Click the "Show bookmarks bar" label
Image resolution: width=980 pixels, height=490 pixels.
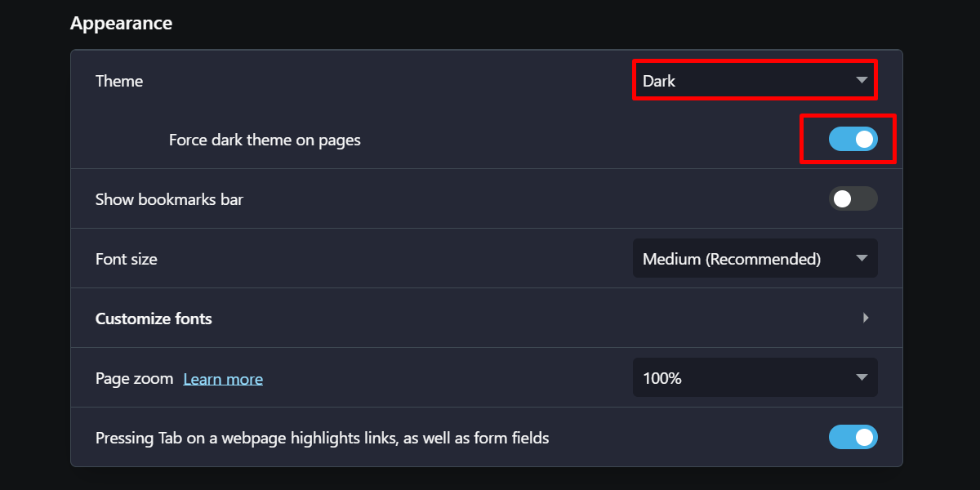pyautogui.click(x=168, y=198)
